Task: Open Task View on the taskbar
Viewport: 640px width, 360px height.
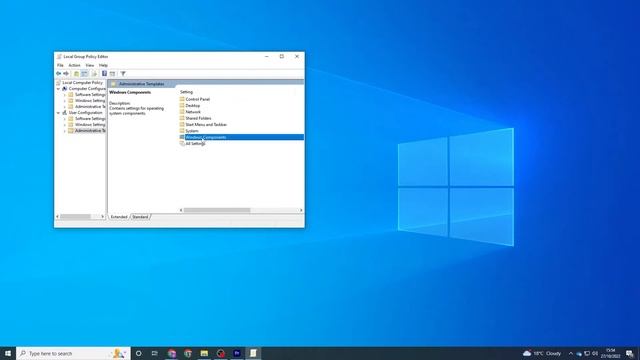Action: pos(155,353)
